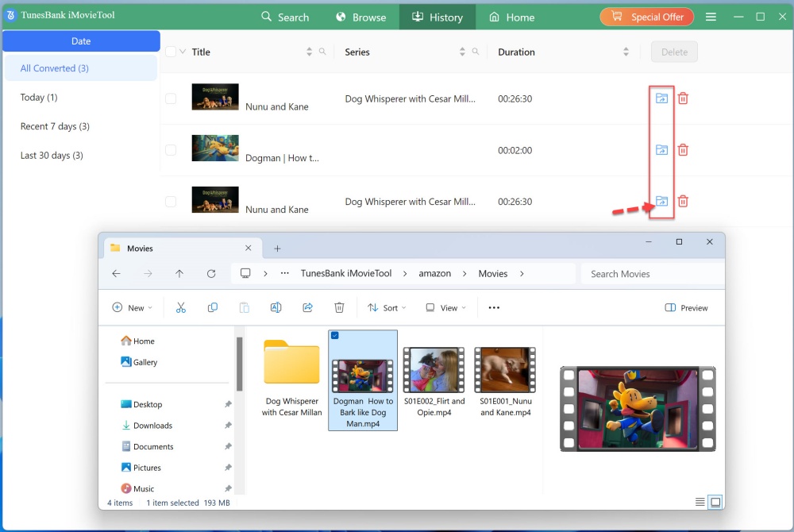Open the TunesBank hamburger menu
794x532 pixels.
pyautogui.click(x=711, y=17)
